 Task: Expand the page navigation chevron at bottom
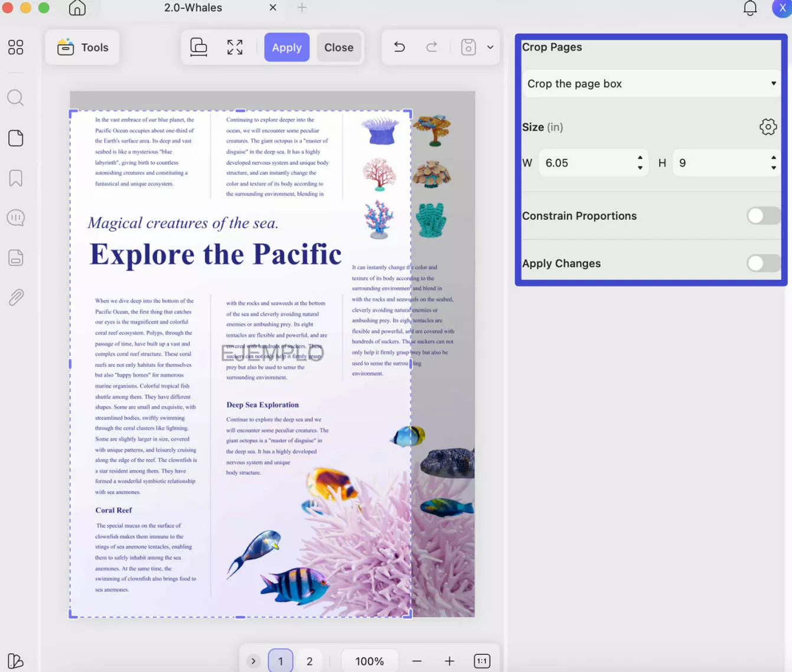(253, 661)
